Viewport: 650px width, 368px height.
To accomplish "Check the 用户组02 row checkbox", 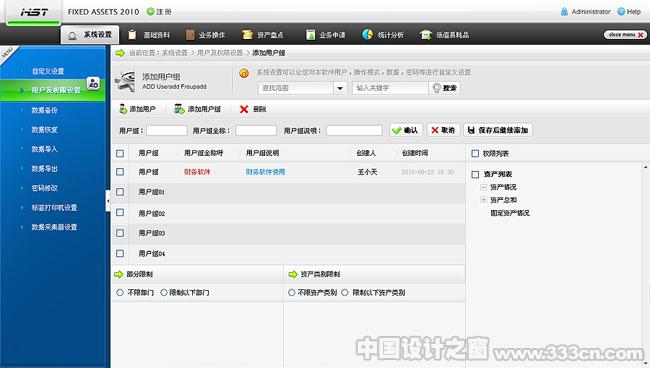I will [x=120, y=213].
